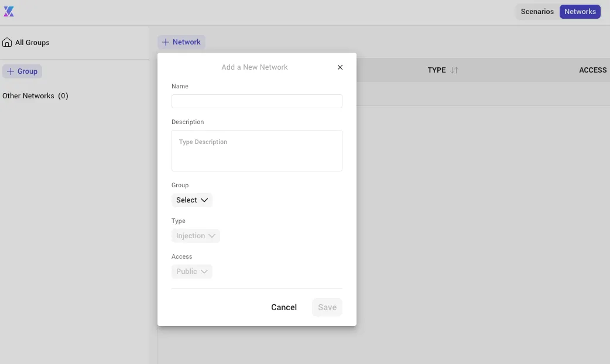This screenshot has width=610, height=364.
Task: Sort by the TYPE column arrows icon
Action: coord(454,70)
